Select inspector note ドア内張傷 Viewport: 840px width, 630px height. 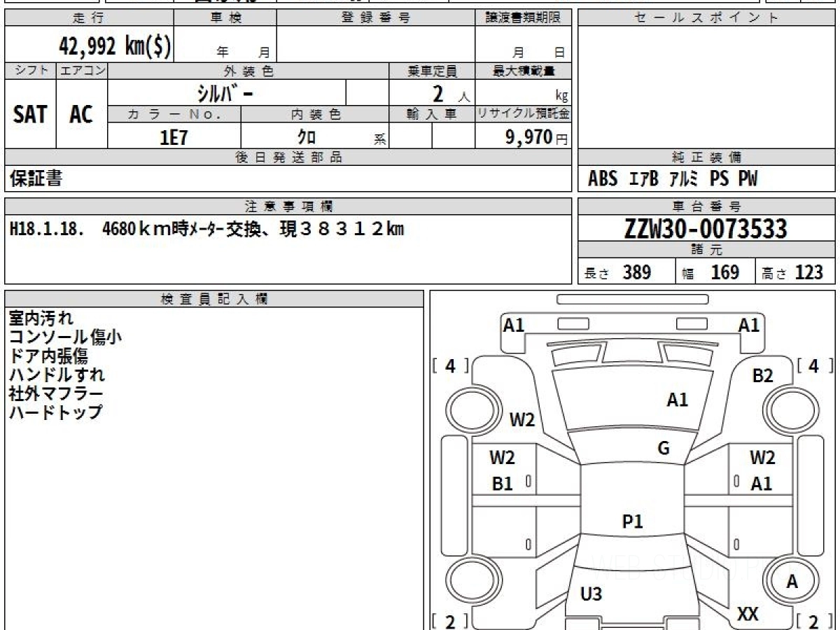point(49,356)
